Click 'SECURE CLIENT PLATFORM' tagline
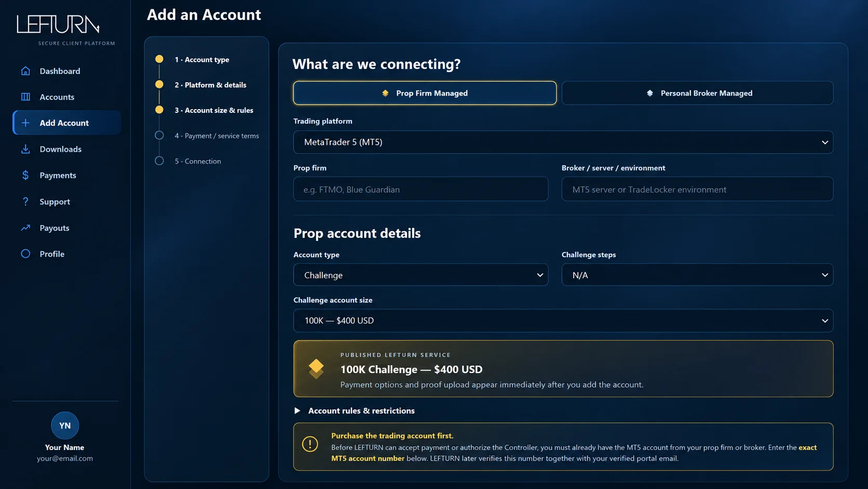The width and height of the screenshot is (868, 489). [77, 43]
